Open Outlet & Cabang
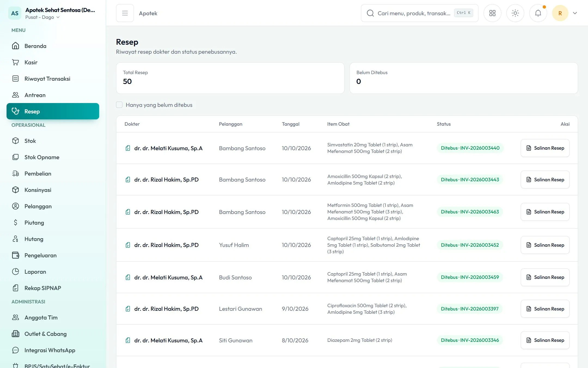 [x=53, y=334]
